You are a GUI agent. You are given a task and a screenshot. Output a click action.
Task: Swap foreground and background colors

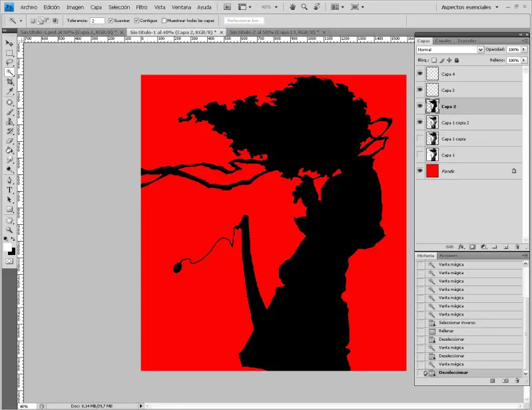[13, 239]
